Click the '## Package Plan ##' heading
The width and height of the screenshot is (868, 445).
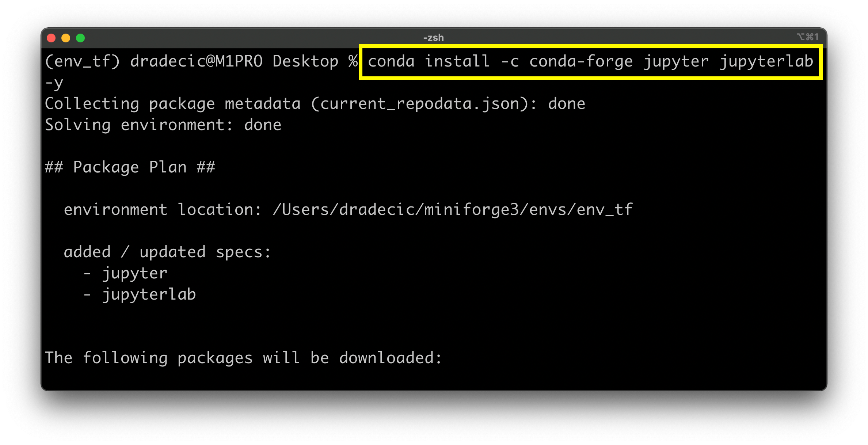[x=130, y=167]
